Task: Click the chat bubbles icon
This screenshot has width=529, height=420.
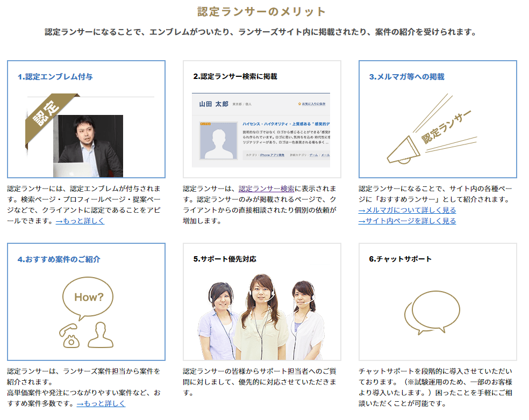Action: (432, 313)
